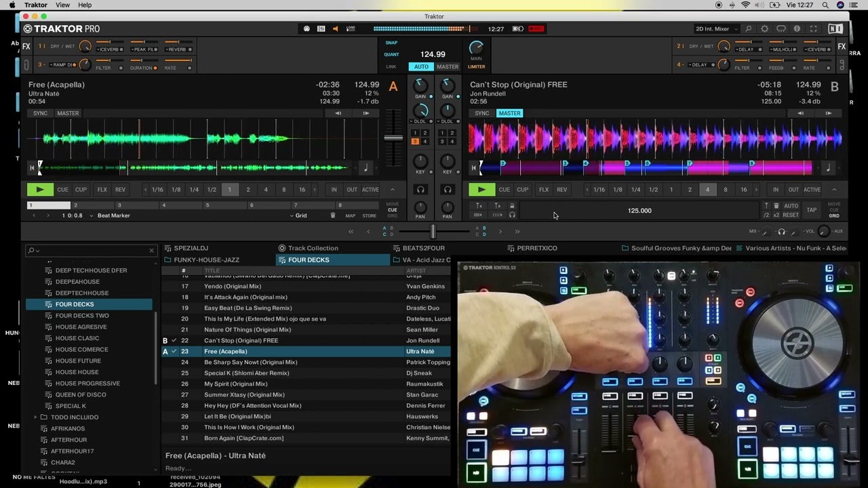The image size is (868, 488).
Task: Expand the TODO INCLUIDO folder
Action: click(x=35, y=418)
